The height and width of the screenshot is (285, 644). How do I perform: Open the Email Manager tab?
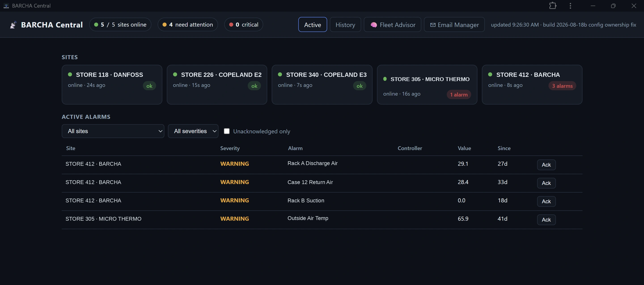coord(454,25)
